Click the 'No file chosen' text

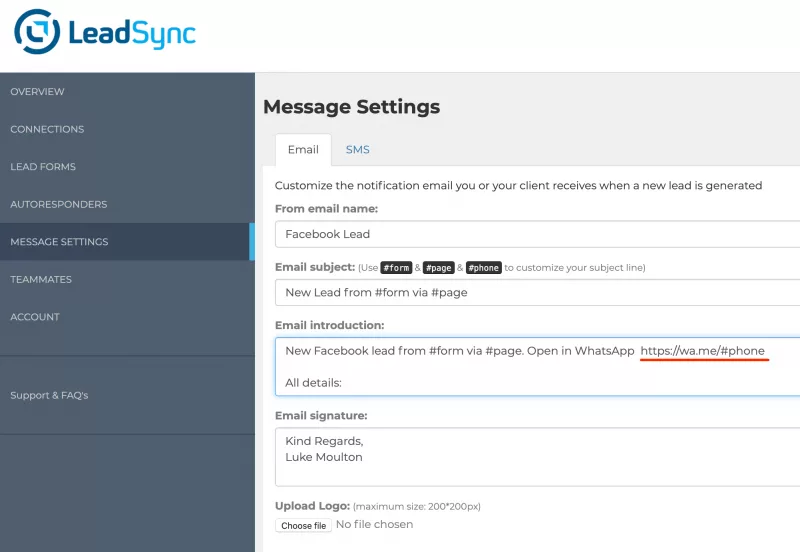[x=374, y=524]
